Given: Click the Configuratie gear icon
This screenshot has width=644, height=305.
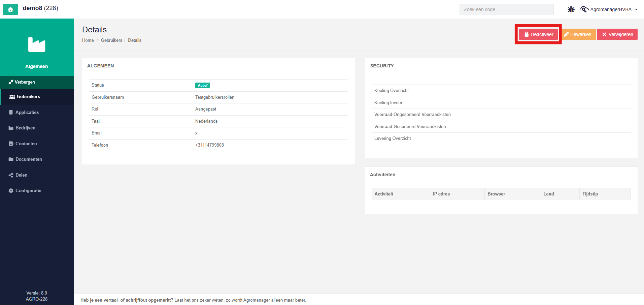Looking at the screenshot, I should pos(11,191).
